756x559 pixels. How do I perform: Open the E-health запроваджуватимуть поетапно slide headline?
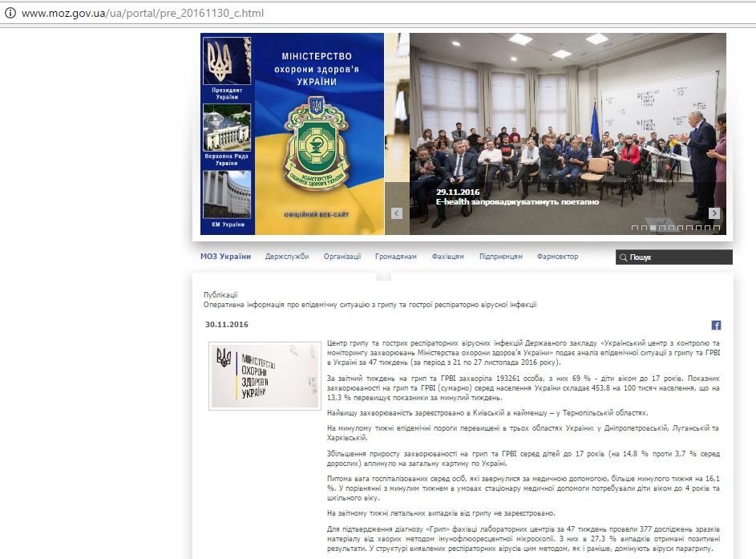[517, 202]
